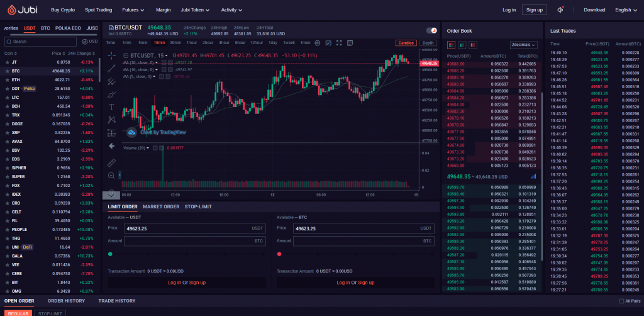Sort coin list by 24H Change
The image size is (644, 316).
tap(82, 54)
